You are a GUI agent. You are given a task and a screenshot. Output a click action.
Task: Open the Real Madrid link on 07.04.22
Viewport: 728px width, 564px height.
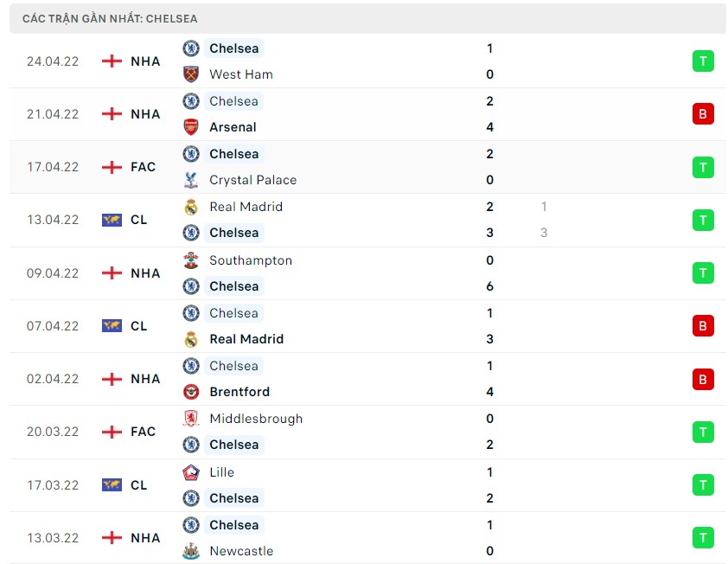tap(246, 339)
